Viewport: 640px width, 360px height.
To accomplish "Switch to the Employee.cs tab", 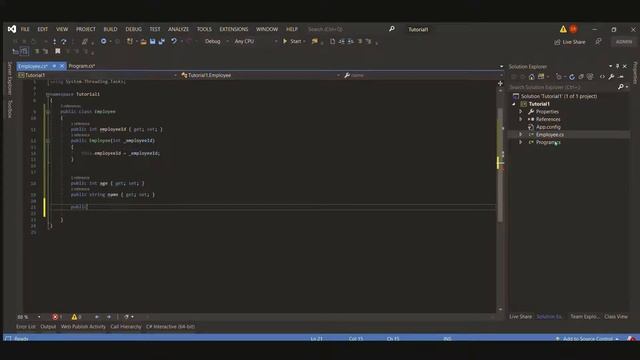I will point(33,66).
